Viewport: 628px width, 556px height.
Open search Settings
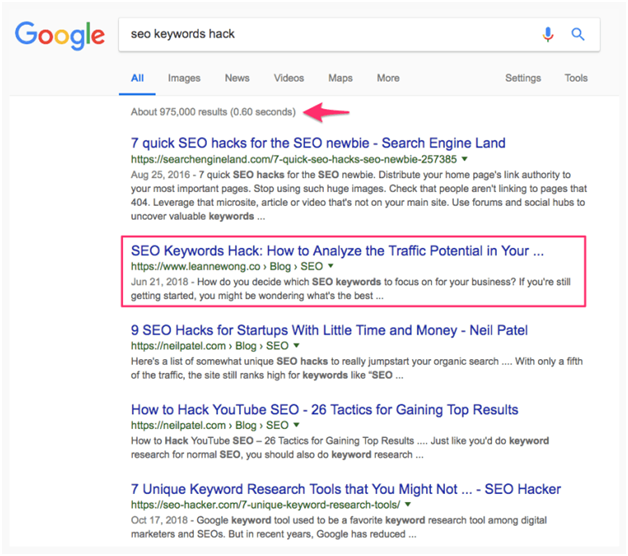tap(523, 78)
